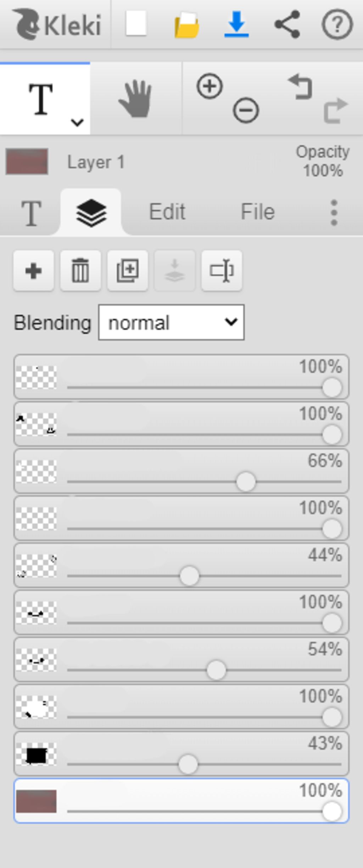Viewport: 363px width, 868px height.
Task: Expand the text tool chevron menu
Action: (x=77, y=122)
